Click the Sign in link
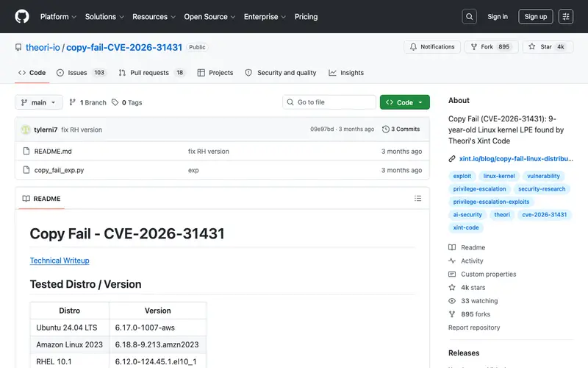 [x=498, y=16]
